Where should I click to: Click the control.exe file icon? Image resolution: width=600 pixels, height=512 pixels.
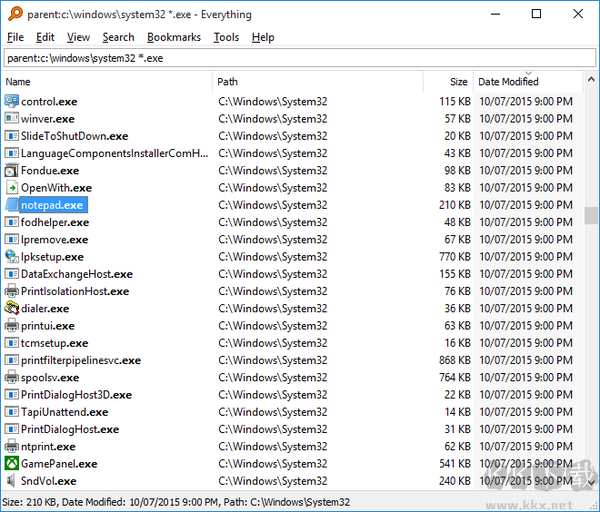(11, 101)
